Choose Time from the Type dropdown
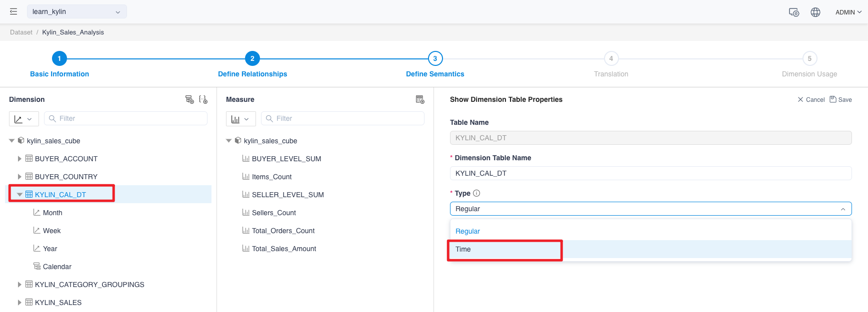The image size is (868, 312). point(463,249)
